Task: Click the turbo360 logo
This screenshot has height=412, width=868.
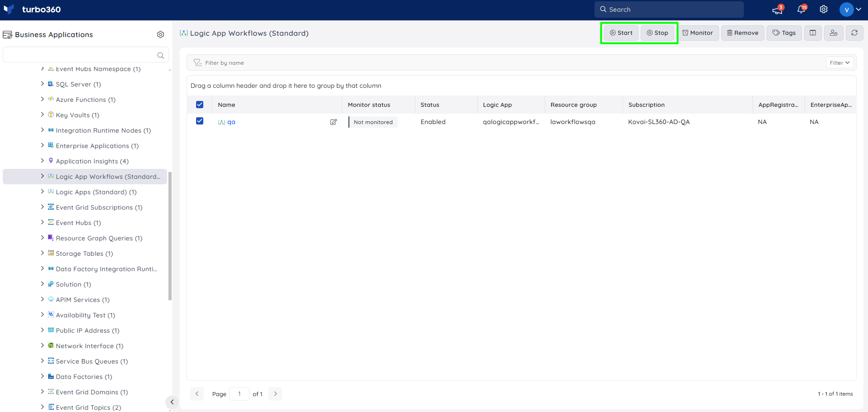Action: [32, 10]
